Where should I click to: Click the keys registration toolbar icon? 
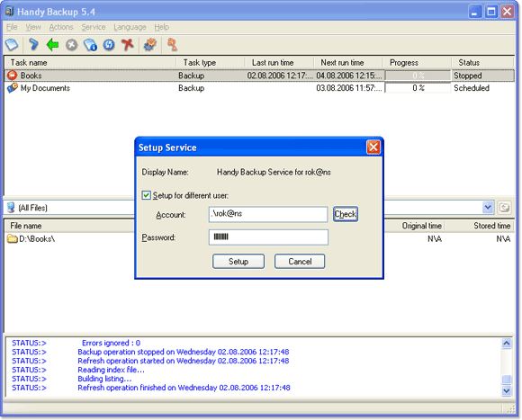pyautogui.click(x=172, y=44)
